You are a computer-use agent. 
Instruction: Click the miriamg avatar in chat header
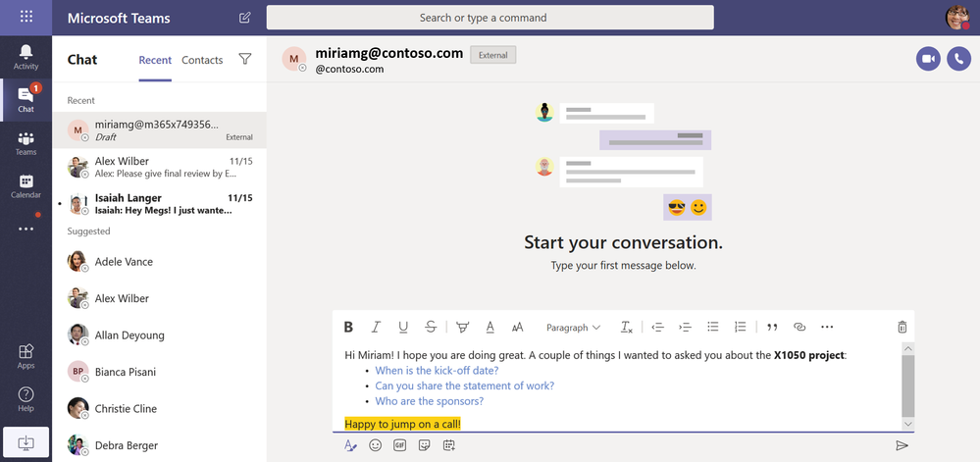[293, 59]
